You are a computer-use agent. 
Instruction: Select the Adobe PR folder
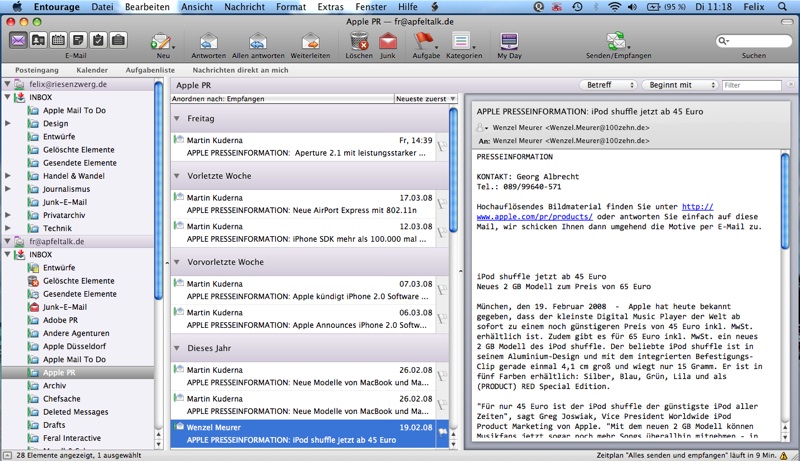(60, 320)
